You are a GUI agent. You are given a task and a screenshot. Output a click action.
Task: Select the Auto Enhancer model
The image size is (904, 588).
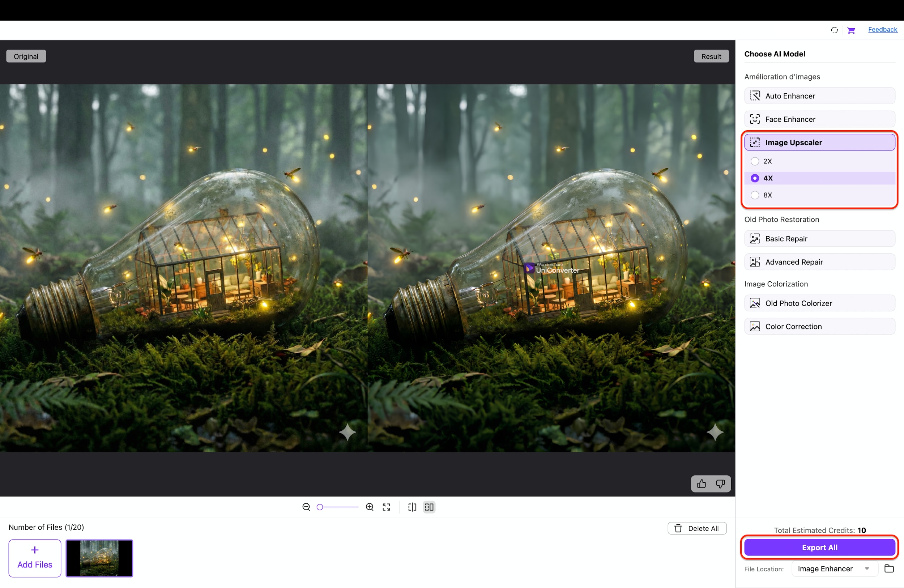819,96
